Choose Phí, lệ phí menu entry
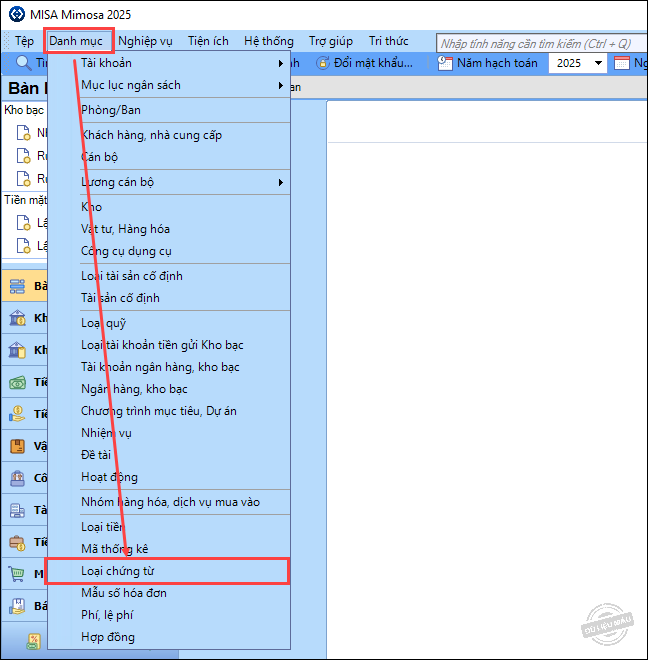This screenshot has width=648, height=660. [x=169, y=615]
